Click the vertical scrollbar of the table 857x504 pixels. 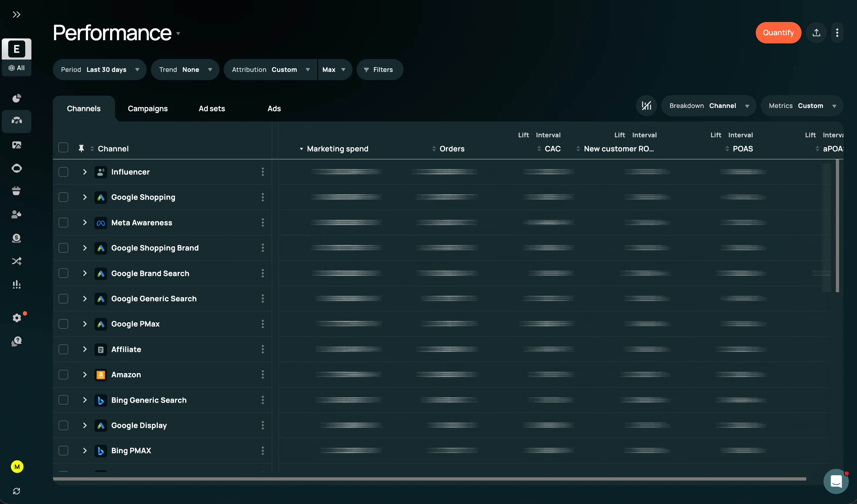pyautogui.click(x=837, y=226)
